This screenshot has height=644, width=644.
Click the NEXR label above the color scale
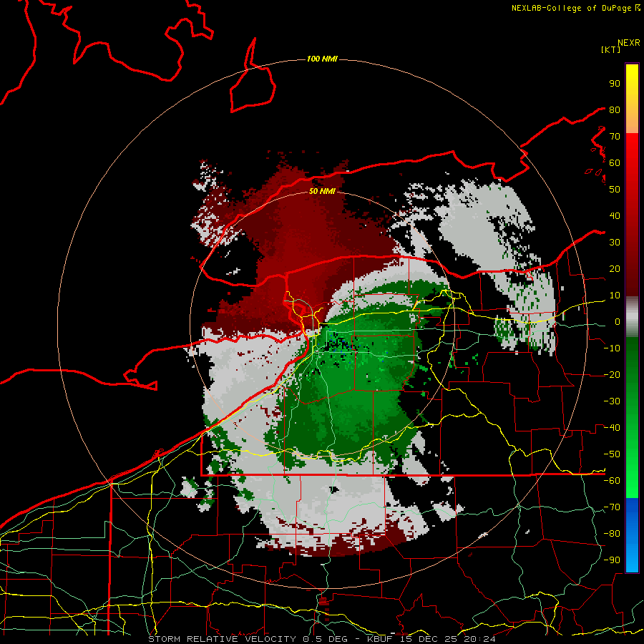click(628, 43)
